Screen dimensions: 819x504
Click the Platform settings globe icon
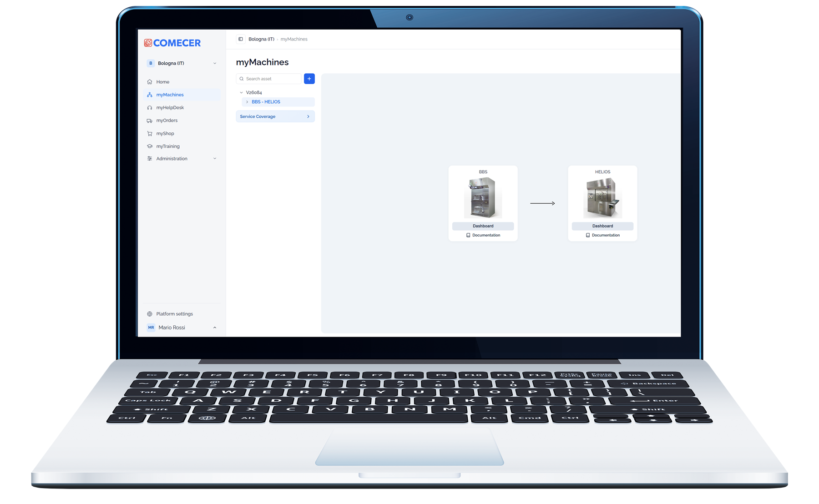pyautogui.click(x=150, y=314)
